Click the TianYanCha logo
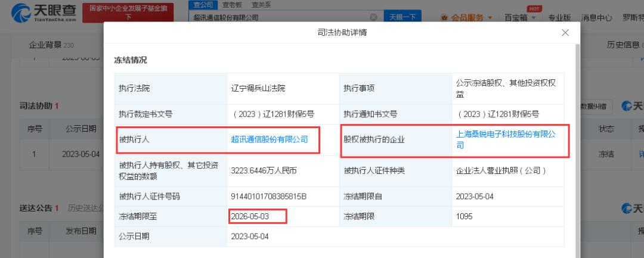 point(44,13)
